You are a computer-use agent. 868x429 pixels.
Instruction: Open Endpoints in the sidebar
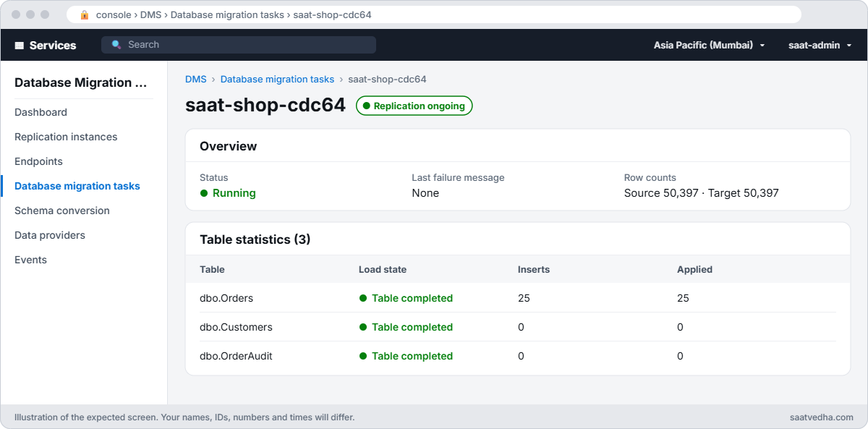38,161
